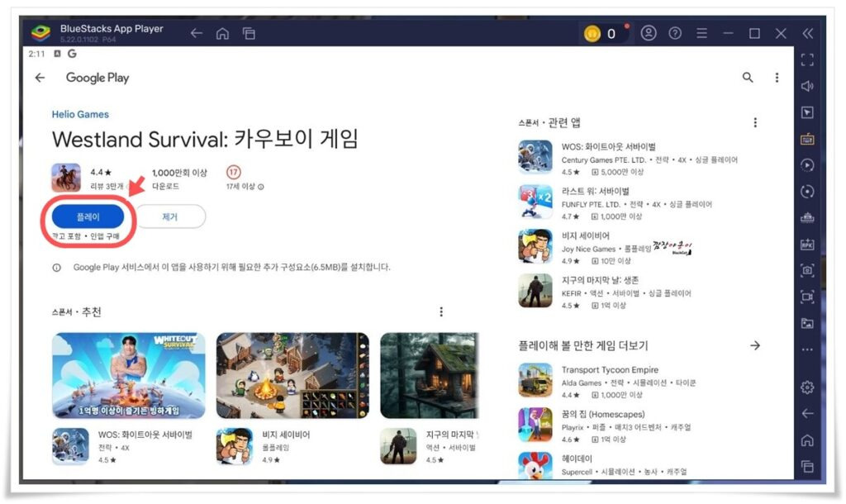
Task: Start screen recording from sidebar icon
Action: point(807,297)
